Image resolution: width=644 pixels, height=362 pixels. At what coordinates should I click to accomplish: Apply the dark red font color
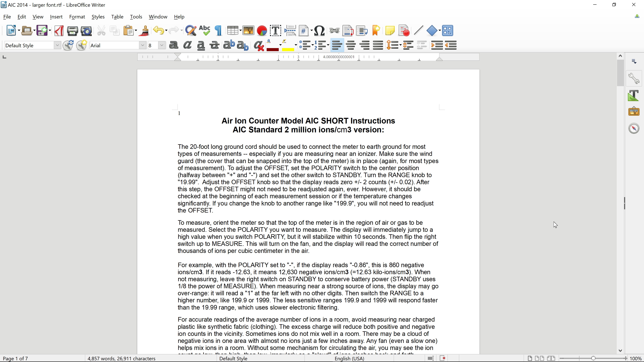[272, 45]
